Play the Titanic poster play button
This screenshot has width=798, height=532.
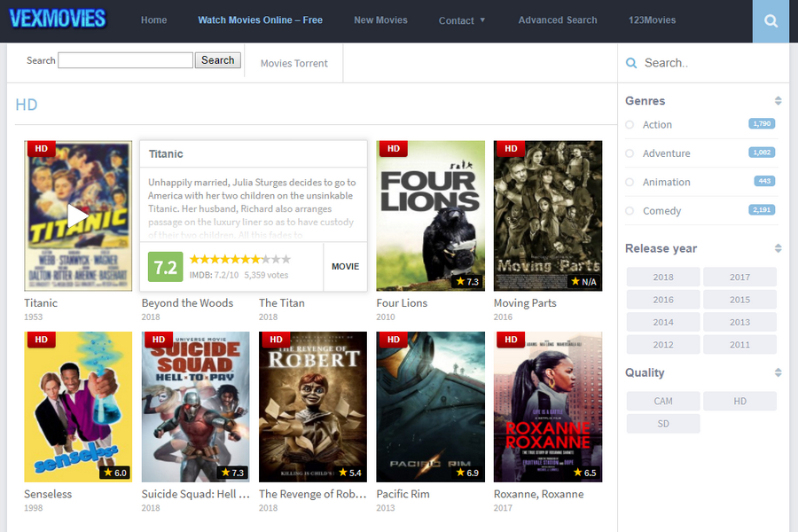point(78,215)
